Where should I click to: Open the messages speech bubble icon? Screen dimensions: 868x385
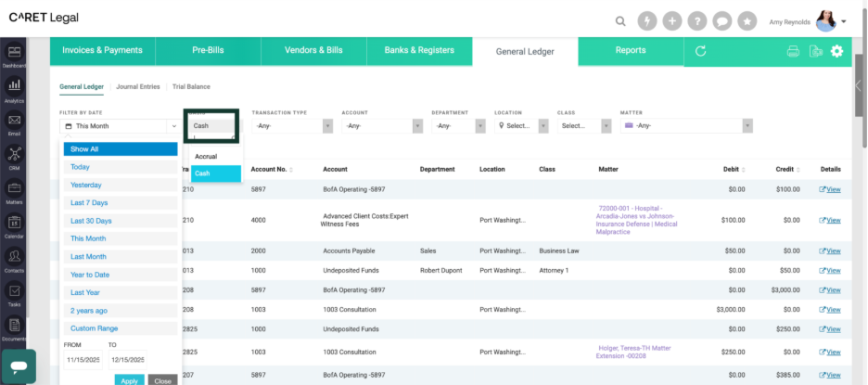(x=721, y=21)
